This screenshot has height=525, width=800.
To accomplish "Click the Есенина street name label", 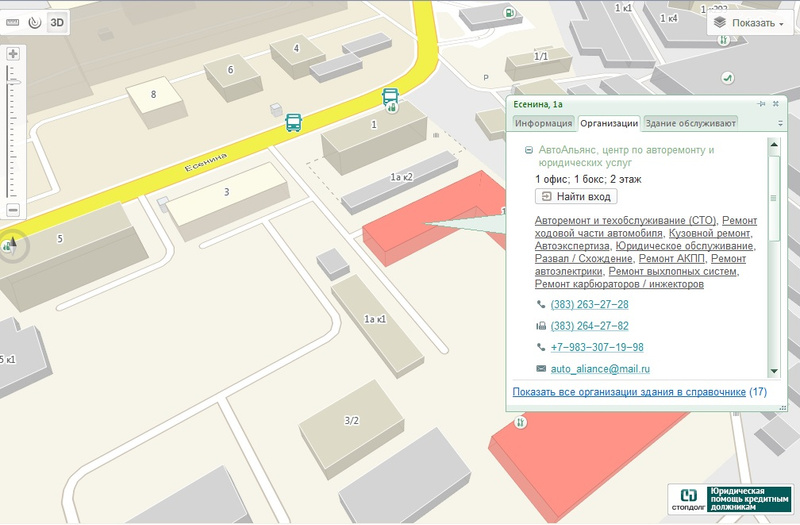I will tap(206, 162).
